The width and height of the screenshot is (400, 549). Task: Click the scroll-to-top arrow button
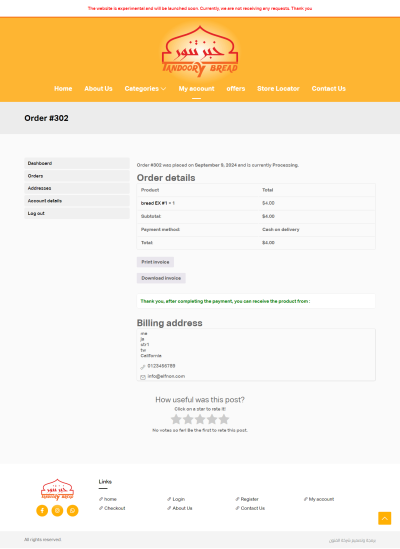(385, 518)
